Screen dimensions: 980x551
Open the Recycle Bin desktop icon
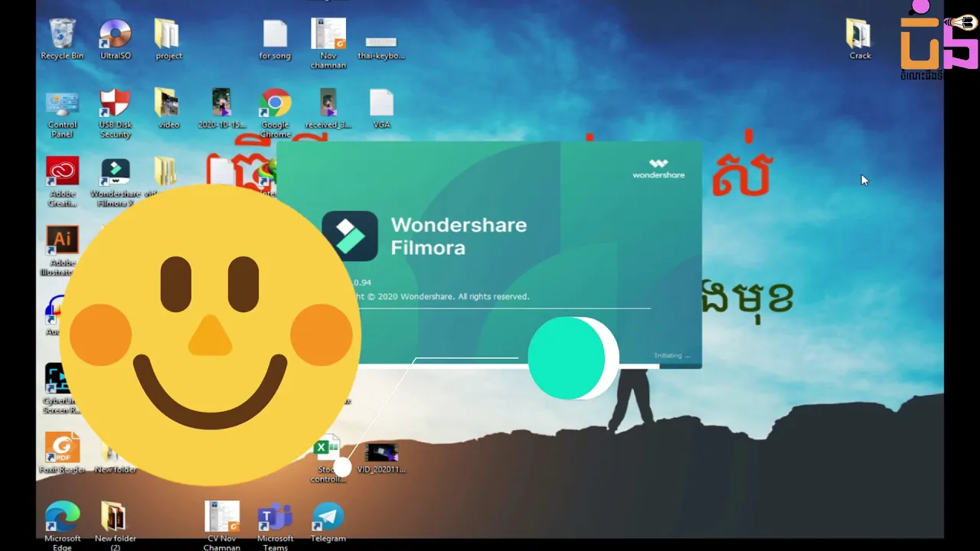(x=62, y=40)
